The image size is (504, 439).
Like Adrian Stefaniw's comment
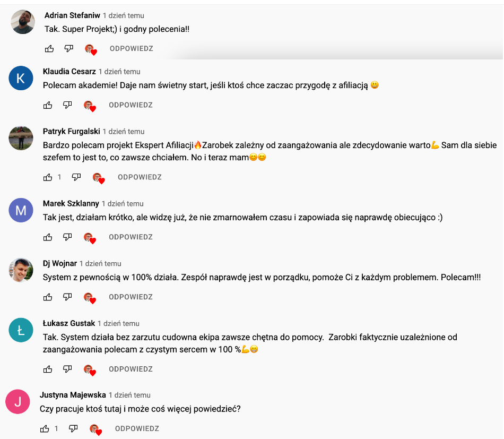click(x=49, y=49)
